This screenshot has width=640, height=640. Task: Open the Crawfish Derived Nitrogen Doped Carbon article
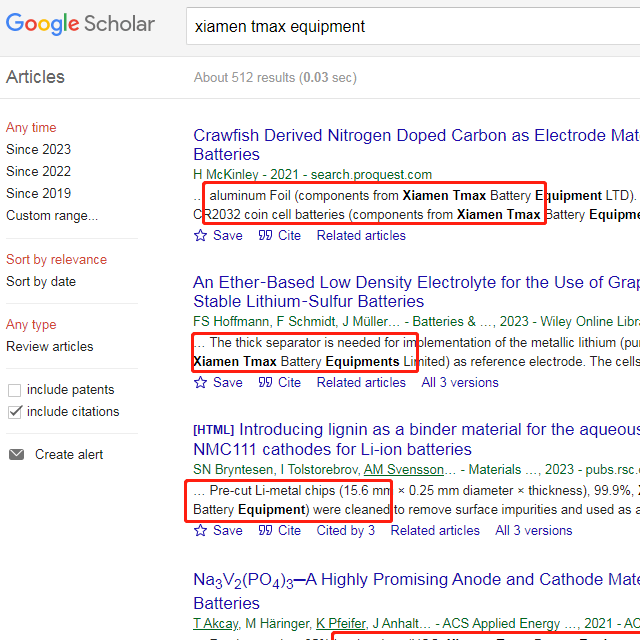tap(416, 144)
